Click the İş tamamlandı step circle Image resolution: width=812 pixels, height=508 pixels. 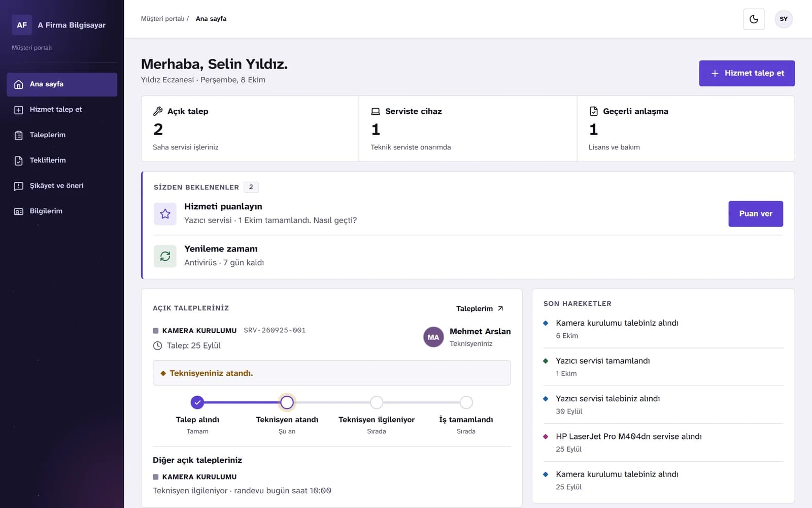pos(466,402)
